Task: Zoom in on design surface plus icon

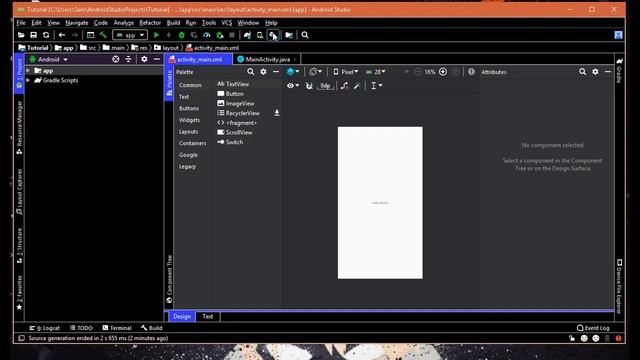Action: pos(443,72)
